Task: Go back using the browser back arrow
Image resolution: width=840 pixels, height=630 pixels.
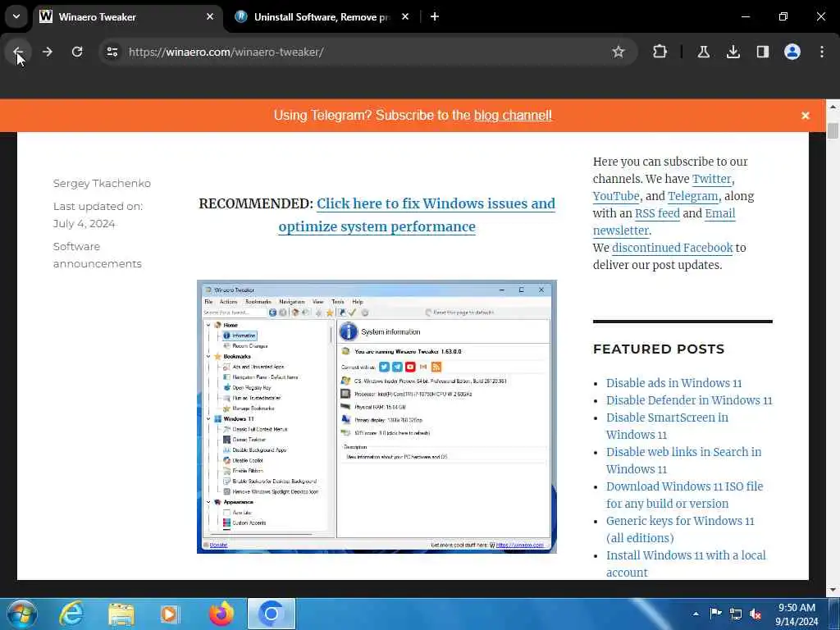Action: 18,52
